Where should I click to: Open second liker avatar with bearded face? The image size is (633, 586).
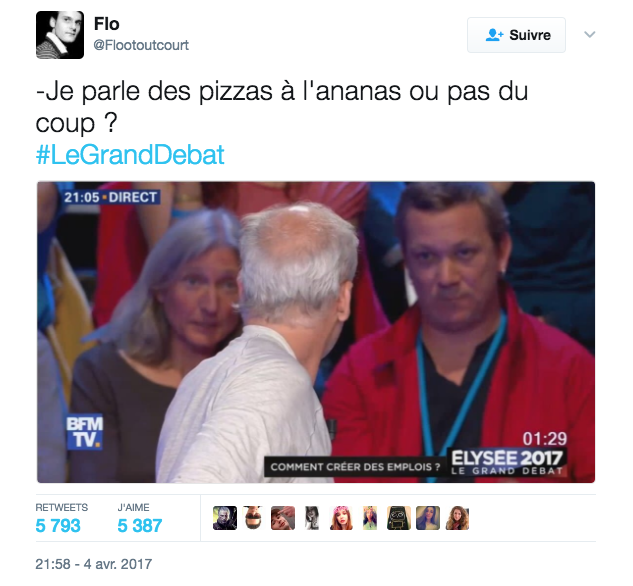(254, 518)
